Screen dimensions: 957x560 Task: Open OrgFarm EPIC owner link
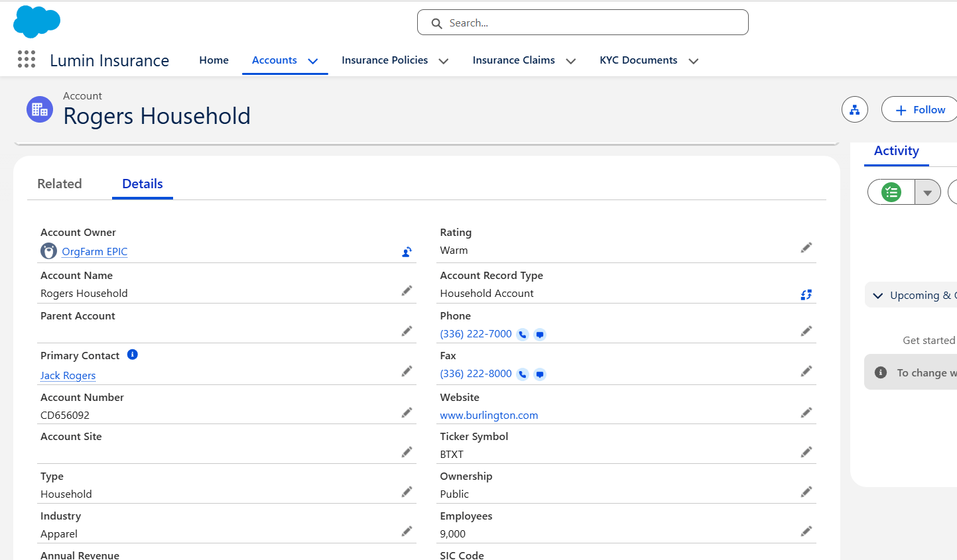click(95, 252)
